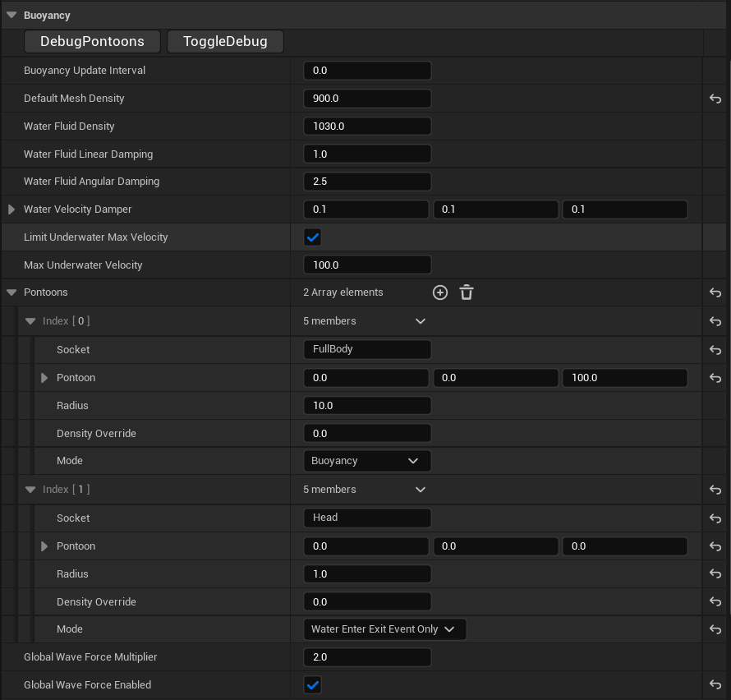Reset Pontoons array to default
This screenshot has width=731, height=700.
[x=715, y=292]
